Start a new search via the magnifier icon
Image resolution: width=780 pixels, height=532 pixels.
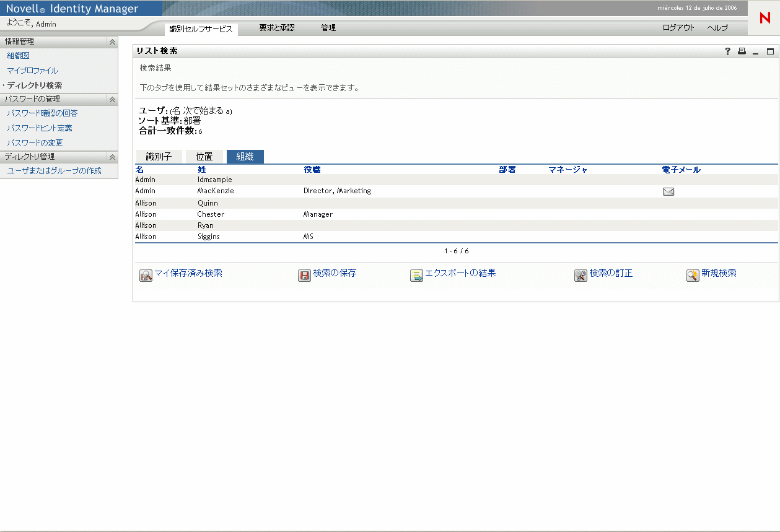tap(693, 275)
